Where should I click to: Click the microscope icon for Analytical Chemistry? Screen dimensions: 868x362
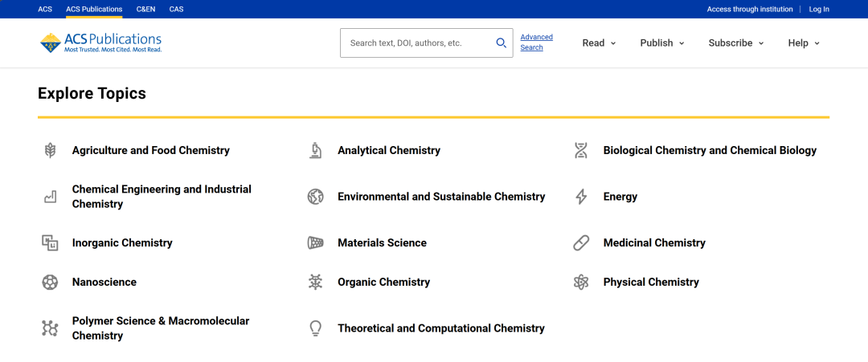(x=316, y=150)
